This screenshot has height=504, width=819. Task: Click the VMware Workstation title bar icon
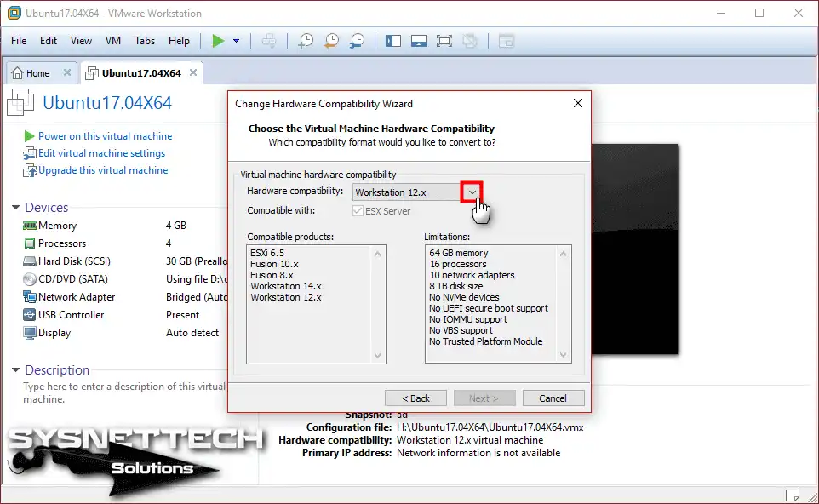tap(14, 13)
